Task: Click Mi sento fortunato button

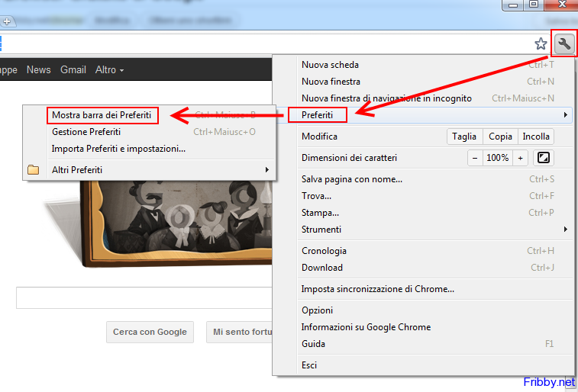Action: [x=239, y=332]
